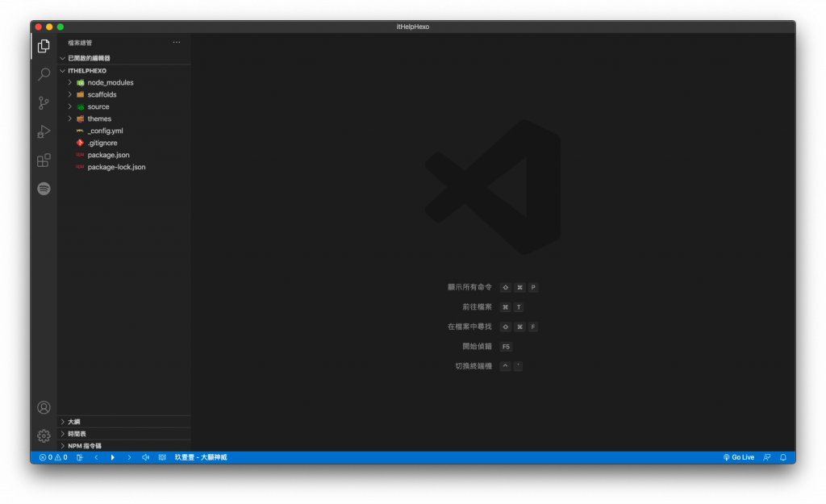Click the sign-out style icon in status bar
This screenshot has height=504, width=826.
click(x=80, y=457)
